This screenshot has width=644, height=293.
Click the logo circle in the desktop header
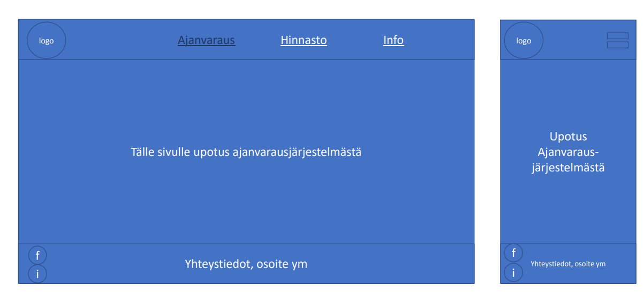47,40
